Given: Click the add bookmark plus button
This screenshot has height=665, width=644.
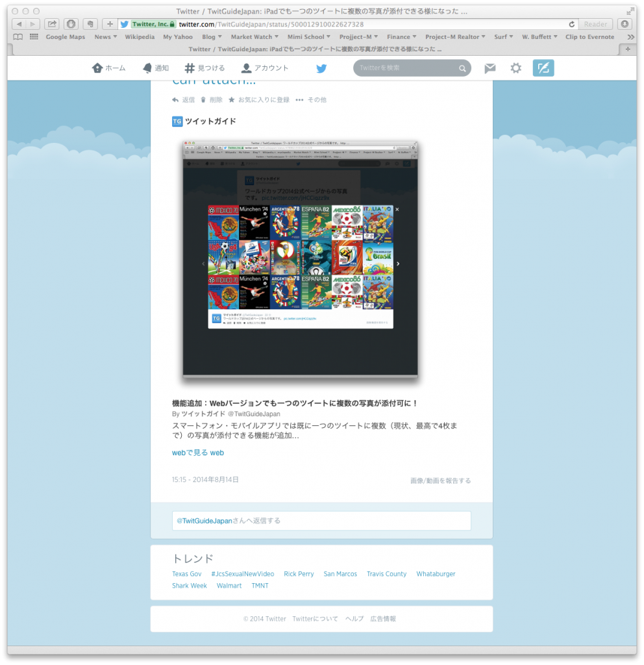Looking at the screenshot, I should point(110,24).
